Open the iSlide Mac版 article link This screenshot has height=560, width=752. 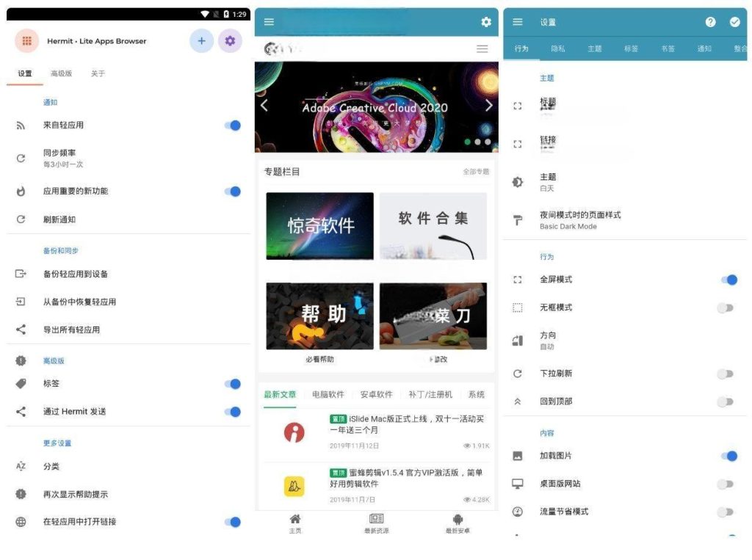coord(407,424)
